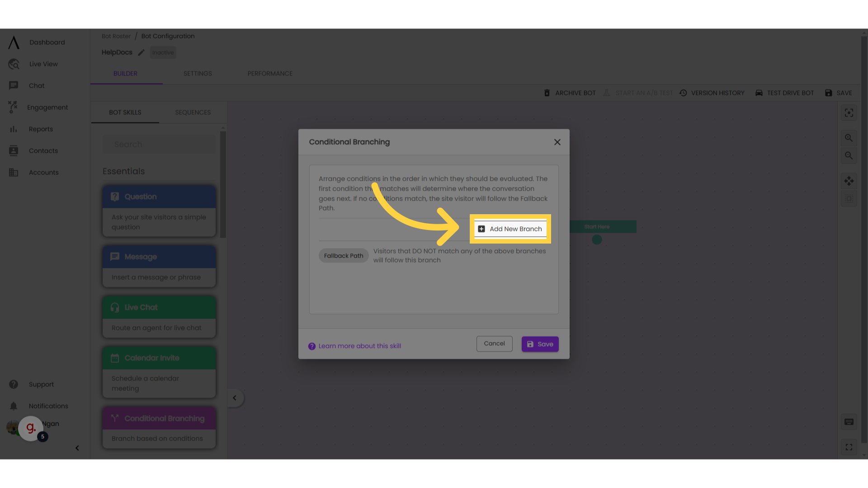Select the Live Chat skill icon
This screenshot has width=868, height=488.
(x=114, y=307)
